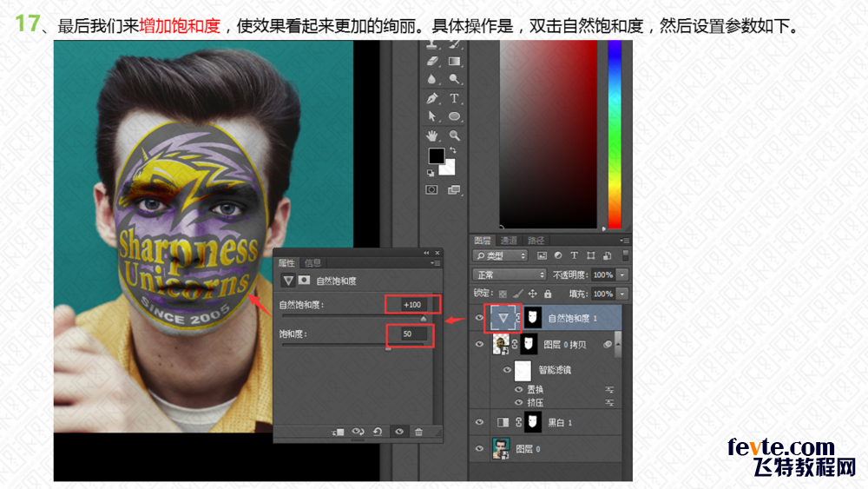
Task: Select the Horizontal Type tool
Action: 454,98
